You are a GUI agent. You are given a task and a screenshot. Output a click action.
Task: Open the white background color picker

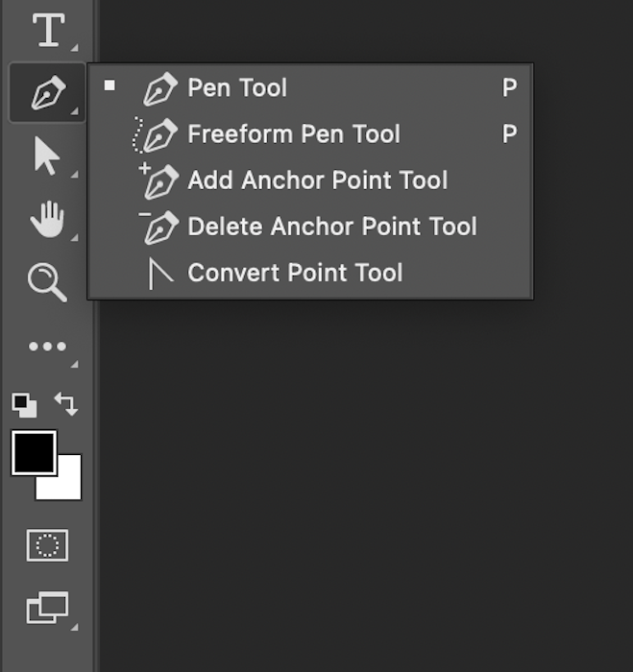pyautogui.click(x=66, y=485)
